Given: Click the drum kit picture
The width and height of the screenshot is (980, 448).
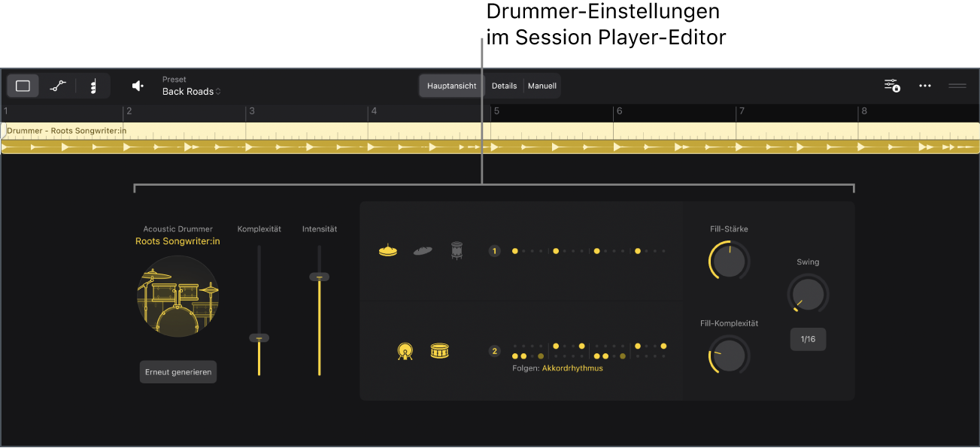Looking at the screenshot, I should 178,295.
